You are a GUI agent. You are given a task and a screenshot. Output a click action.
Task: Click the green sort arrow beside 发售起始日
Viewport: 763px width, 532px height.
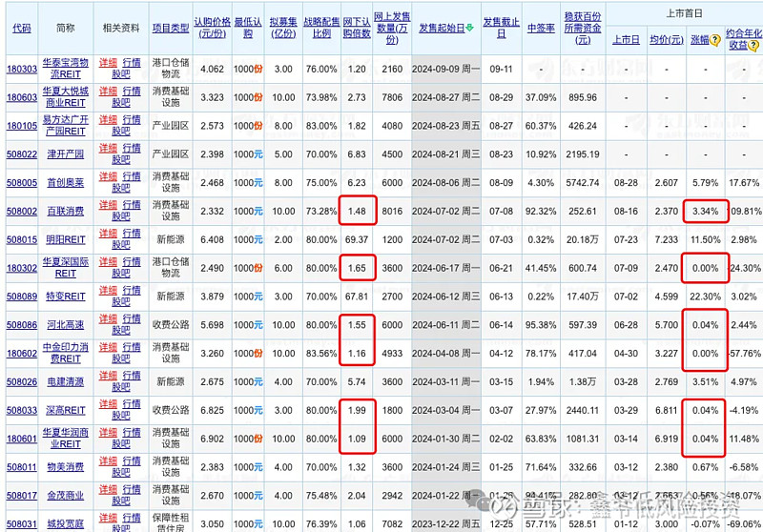click(469, 29)
